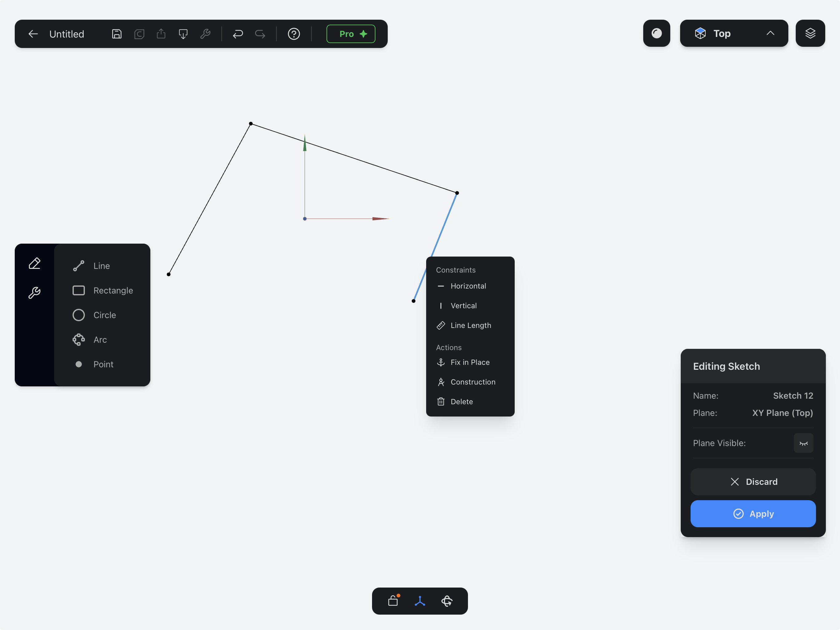Select the Rectangle sketch tool
This screenshot has height=630, width=840.
pyautogui.click(x=113, y=290)
